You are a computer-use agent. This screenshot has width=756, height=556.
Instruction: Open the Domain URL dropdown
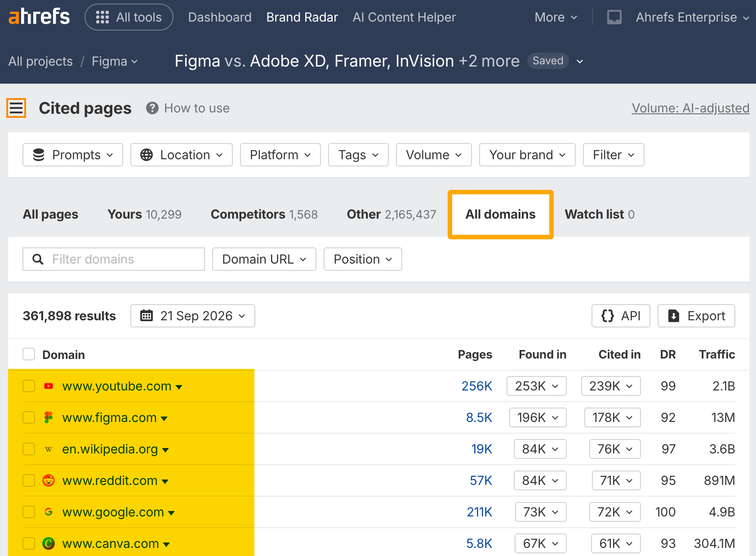[264, 259]
